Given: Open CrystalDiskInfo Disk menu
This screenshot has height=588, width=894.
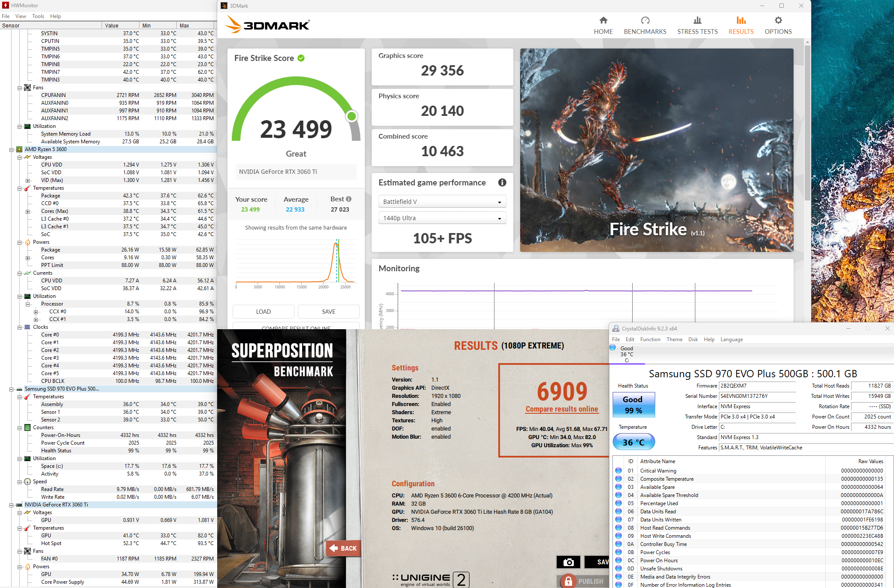Looking at the screenshot, I should point(693,339).
